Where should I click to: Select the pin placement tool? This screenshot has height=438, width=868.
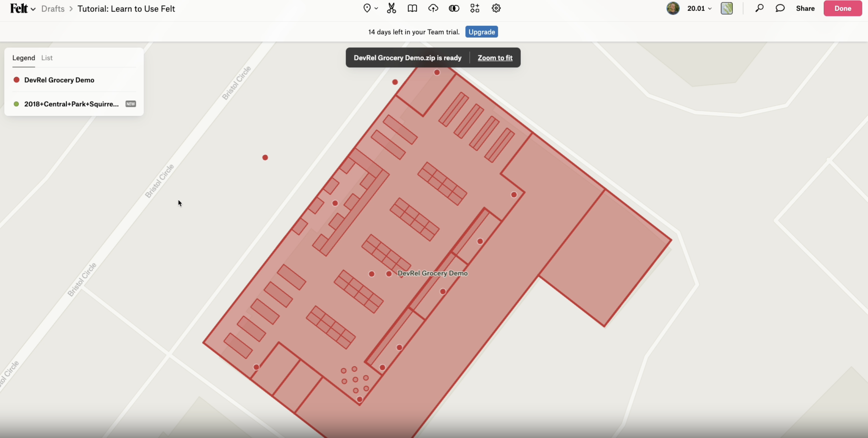click(x=367, y=8)
